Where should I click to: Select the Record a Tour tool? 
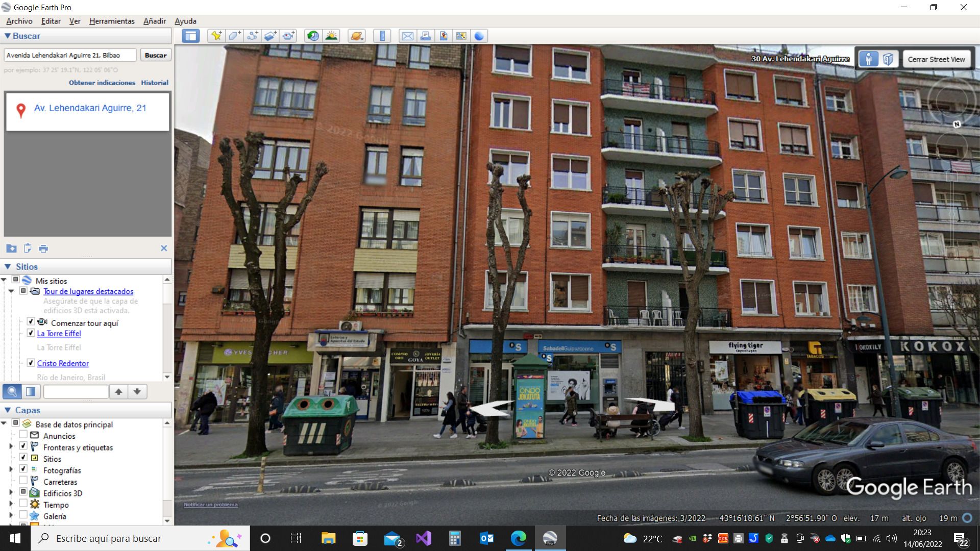pos(288,36)
